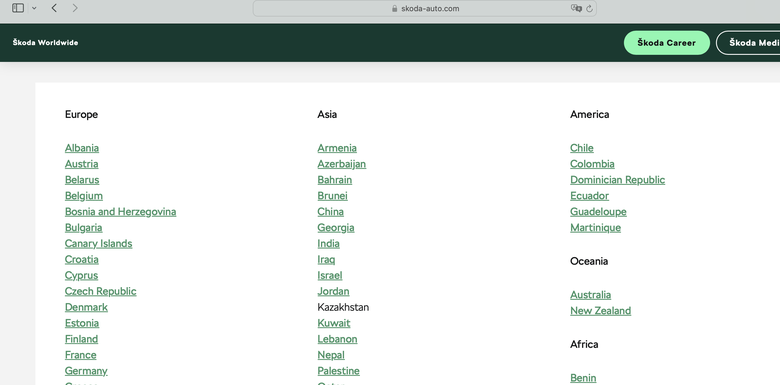The height and width of the screenshot is (385, 780).
Task: Click the translate icon in address bar
Action: point(576,8)
